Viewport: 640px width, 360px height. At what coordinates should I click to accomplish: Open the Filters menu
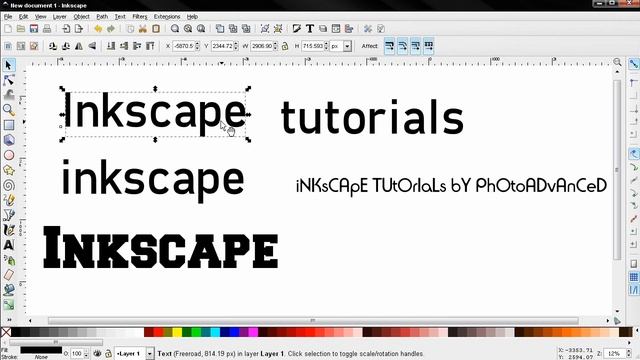pos(140,17)
